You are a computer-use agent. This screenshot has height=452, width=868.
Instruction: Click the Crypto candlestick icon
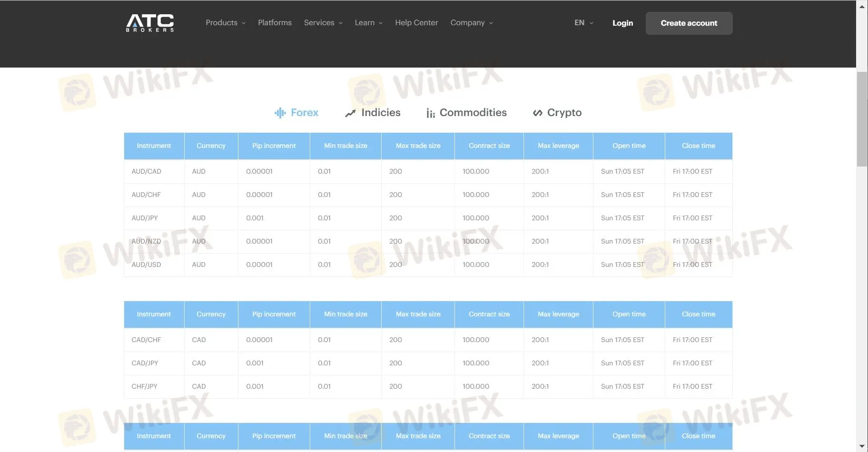(x=538, y=113)
